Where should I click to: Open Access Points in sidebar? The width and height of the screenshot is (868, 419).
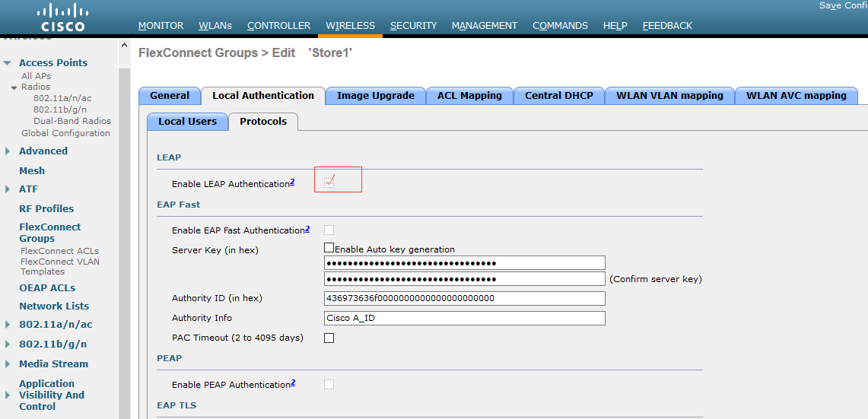point(53,62)
